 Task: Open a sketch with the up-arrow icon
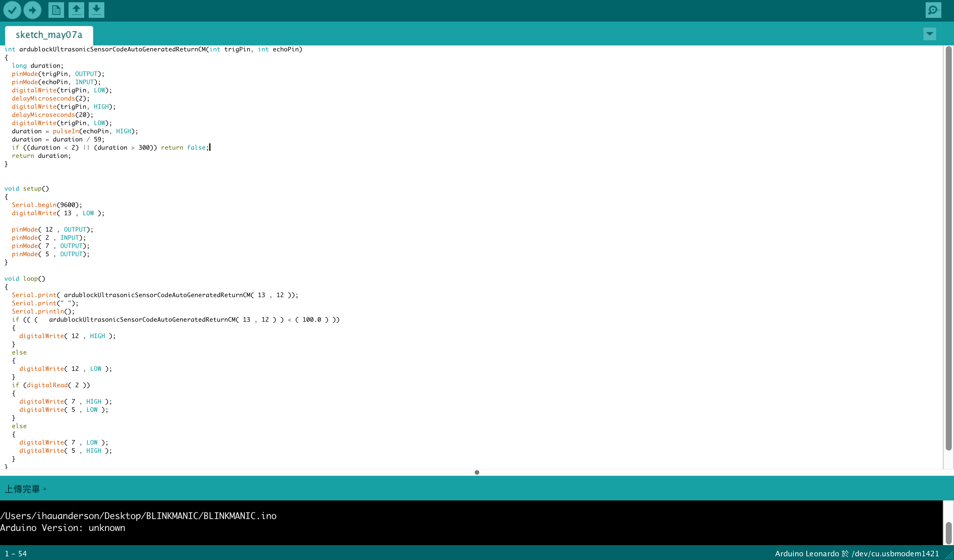tap(76, 10)
